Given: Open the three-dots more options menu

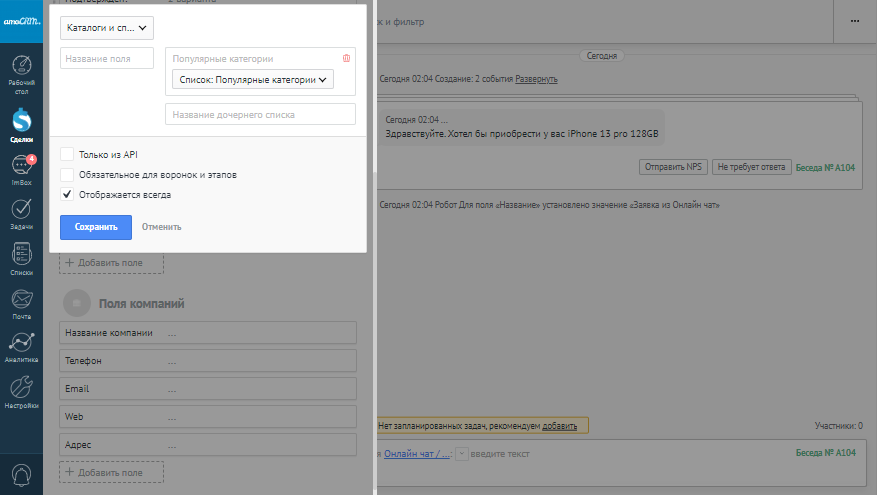Looking at the screenshot, I should [854, 20].
